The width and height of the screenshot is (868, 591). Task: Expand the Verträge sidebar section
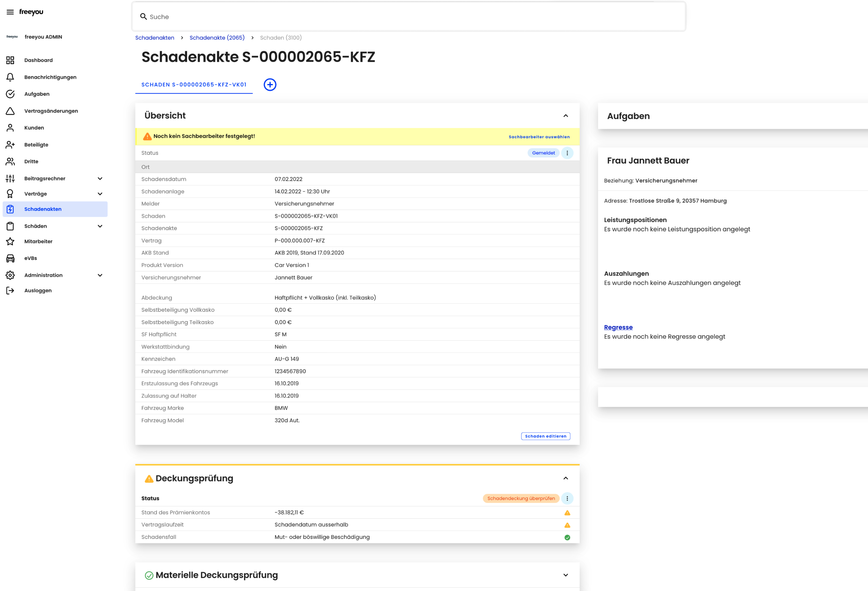coord(100,194)
